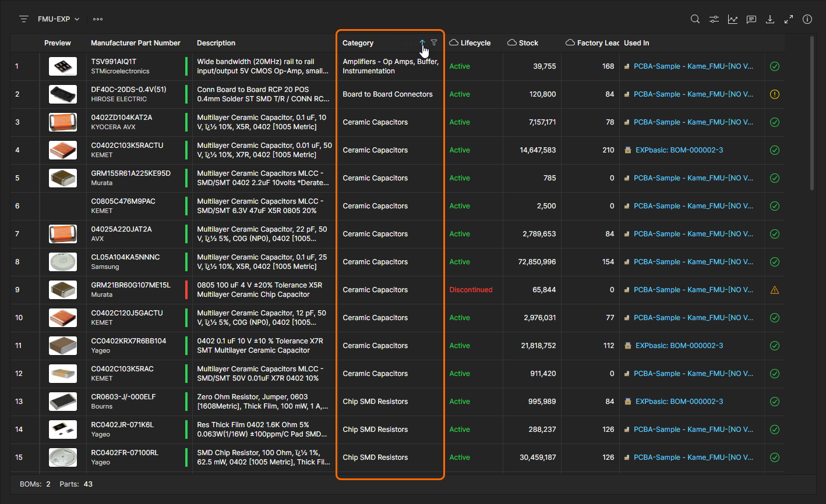Open the search tool in the toolbar
826x504 pixels.
(695, 19)
